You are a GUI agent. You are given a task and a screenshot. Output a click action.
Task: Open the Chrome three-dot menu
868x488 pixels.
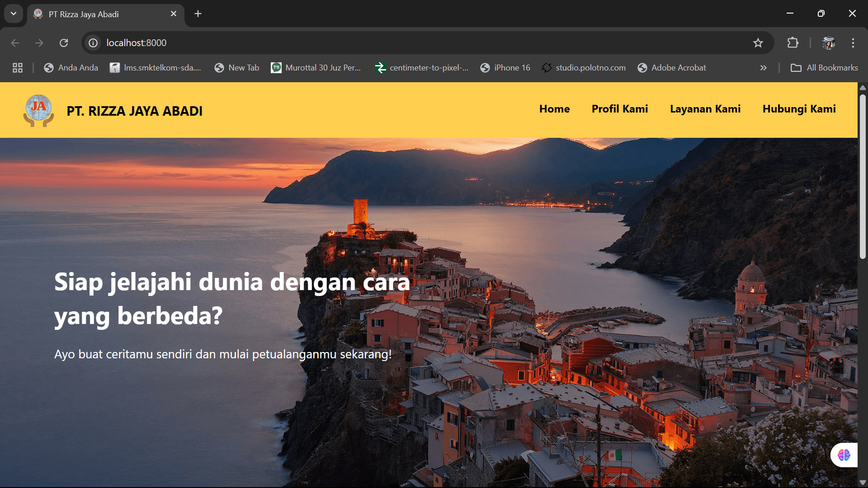853,43
